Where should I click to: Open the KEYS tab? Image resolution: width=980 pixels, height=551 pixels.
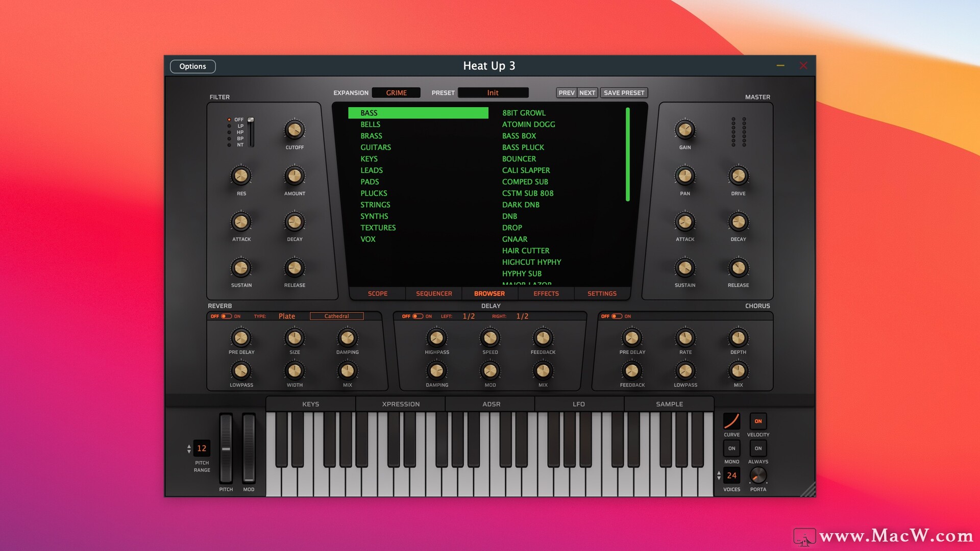point(310,404)
